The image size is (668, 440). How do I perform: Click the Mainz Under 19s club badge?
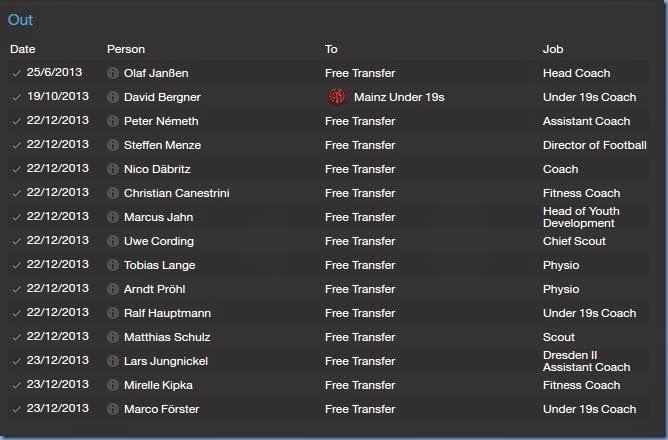[x=336, y=97]
